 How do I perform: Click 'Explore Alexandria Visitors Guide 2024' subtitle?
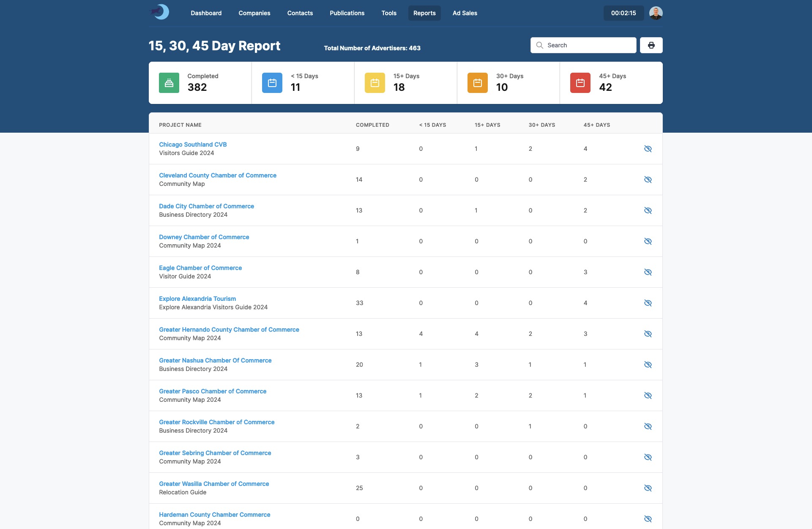click(x=213, y=307)
